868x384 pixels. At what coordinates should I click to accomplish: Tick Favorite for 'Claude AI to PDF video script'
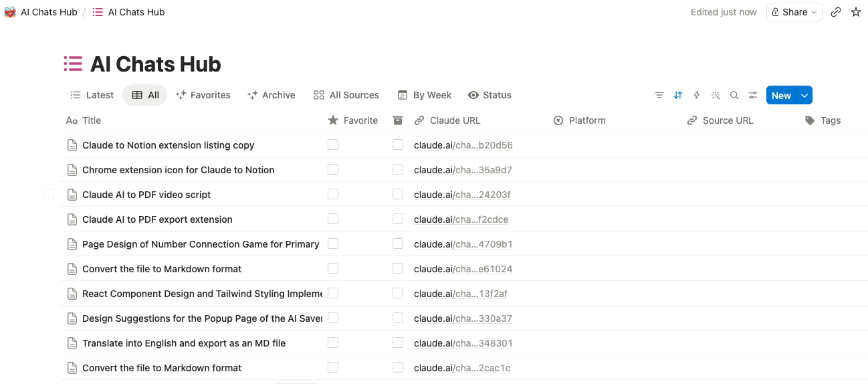coord(333,194)
